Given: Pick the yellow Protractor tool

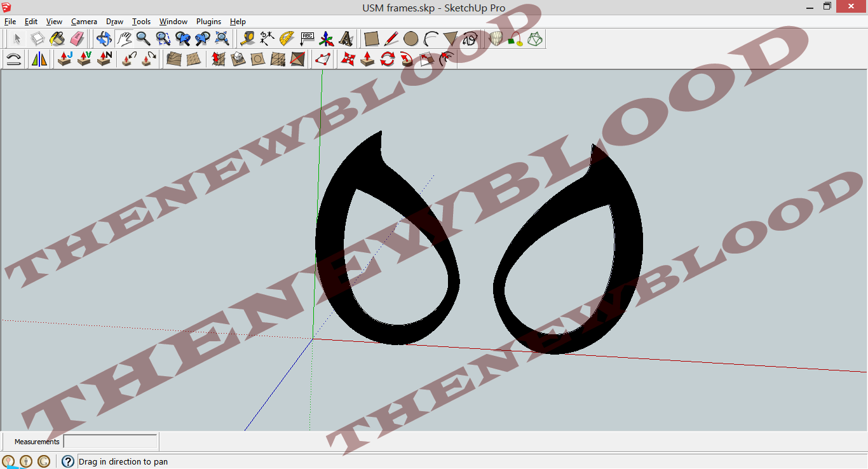Looking at the screenshot, I should 287,39.
